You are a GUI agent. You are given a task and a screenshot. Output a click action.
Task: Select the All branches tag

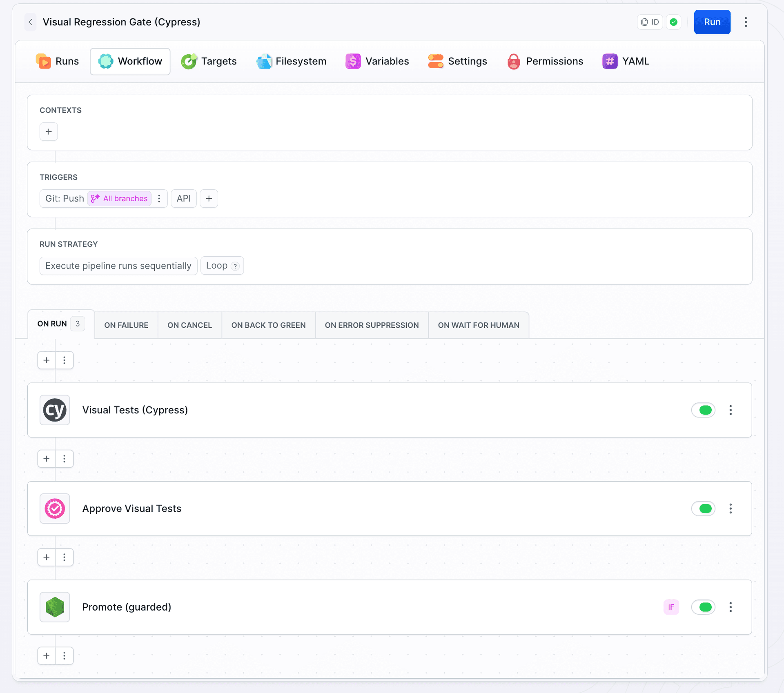pyautogui.click(x=119, y=198)
